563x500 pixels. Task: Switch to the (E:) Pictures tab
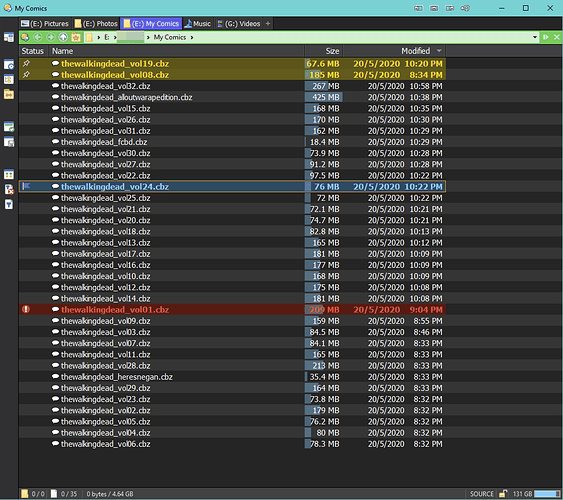[45, 24]
